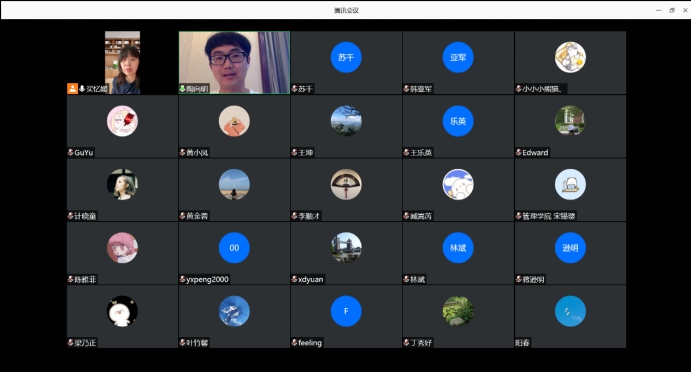Click the folding fan avatar

(346, 184)
